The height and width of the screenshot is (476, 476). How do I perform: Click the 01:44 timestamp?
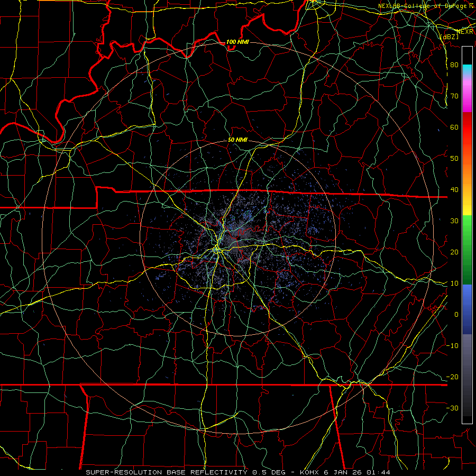pyautogui.click(x=378, y=472)
